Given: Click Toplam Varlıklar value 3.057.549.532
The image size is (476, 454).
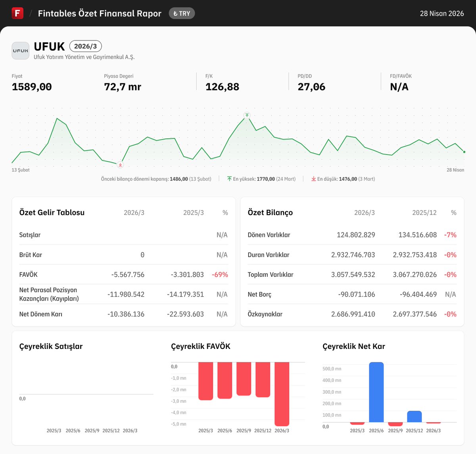Looking at the screenshot, I should [x=353, y=274].
